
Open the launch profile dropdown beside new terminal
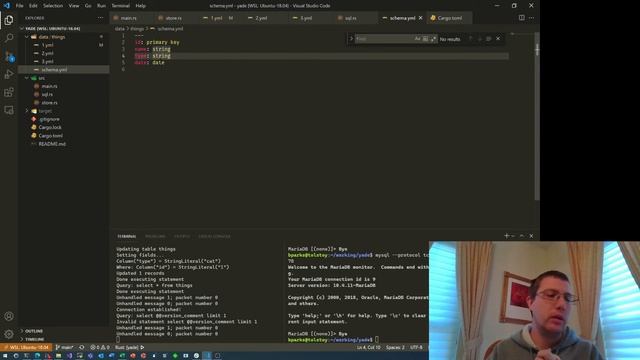tap(513, 236)
